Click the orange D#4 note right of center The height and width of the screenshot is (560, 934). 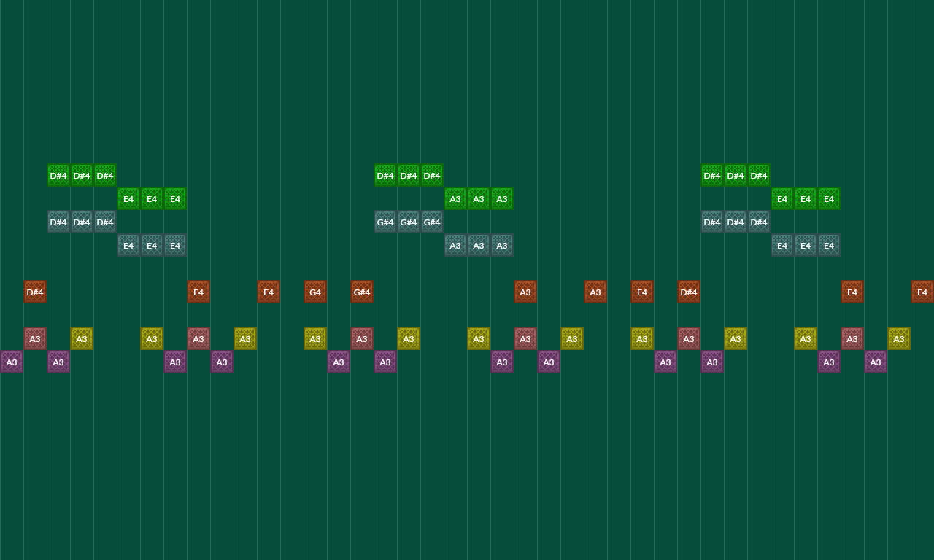point(689,292)
